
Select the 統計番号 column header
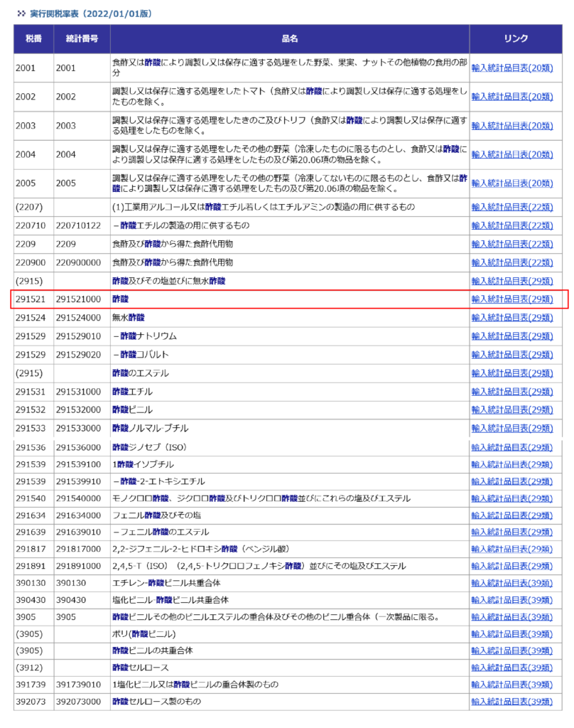81,38
